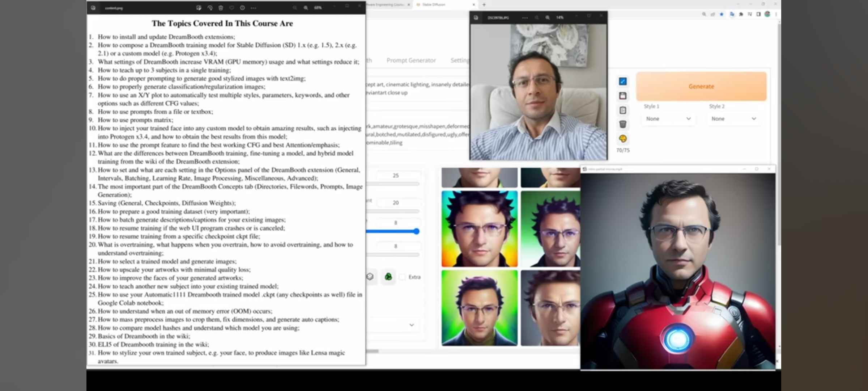This screenshot has width=868, height=391.
Task: Click delete icon in content.png viewer toolbar
Action: [221, 8]
